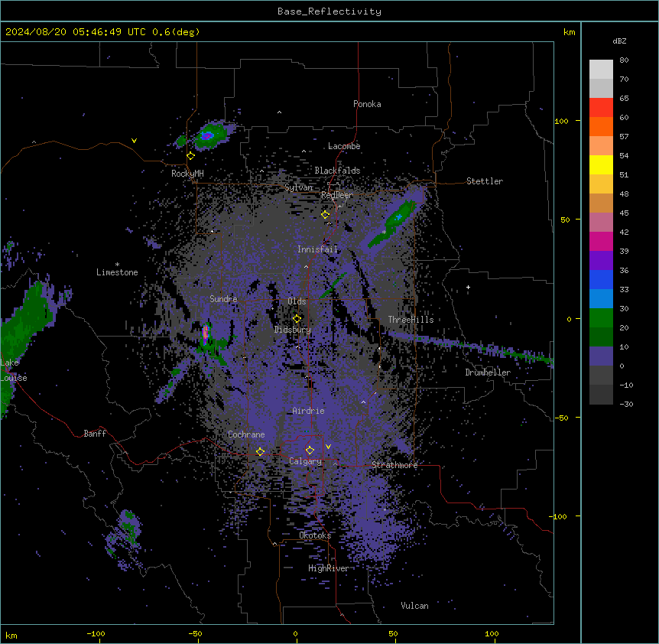Click the yellow diamond marker above RockyMH
Image resolution: width=659 pixels, height=644 pixels.
(x=191, y=156)
